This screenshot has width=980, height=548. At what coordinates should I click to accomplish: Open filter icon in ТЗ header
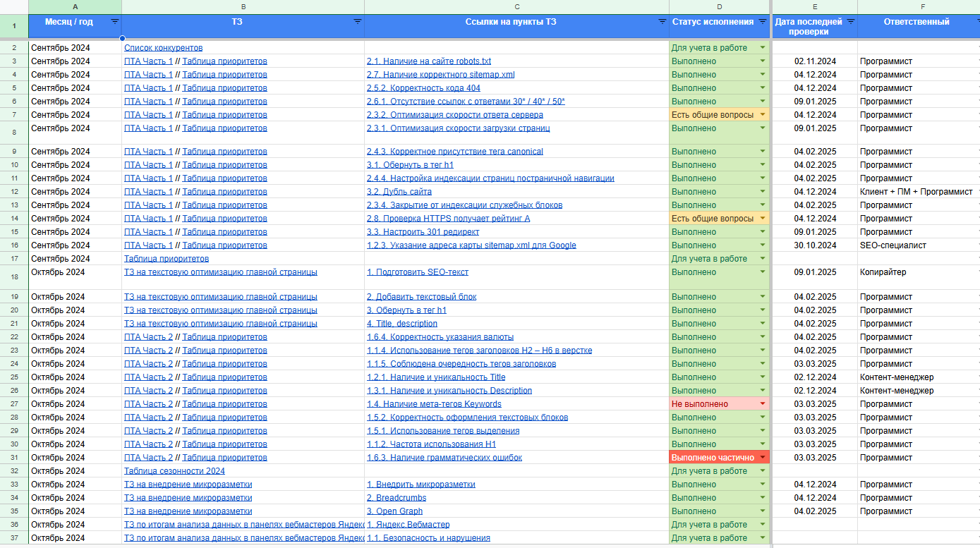coord(358,22)
